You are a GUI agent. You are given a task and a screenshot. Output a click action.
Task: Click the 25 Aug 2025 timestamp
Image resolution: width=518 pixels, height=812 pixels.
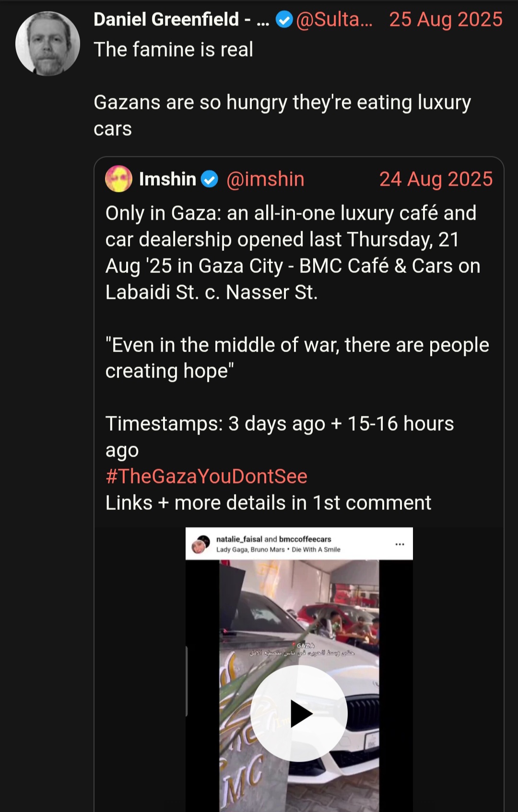click(446, 20)
